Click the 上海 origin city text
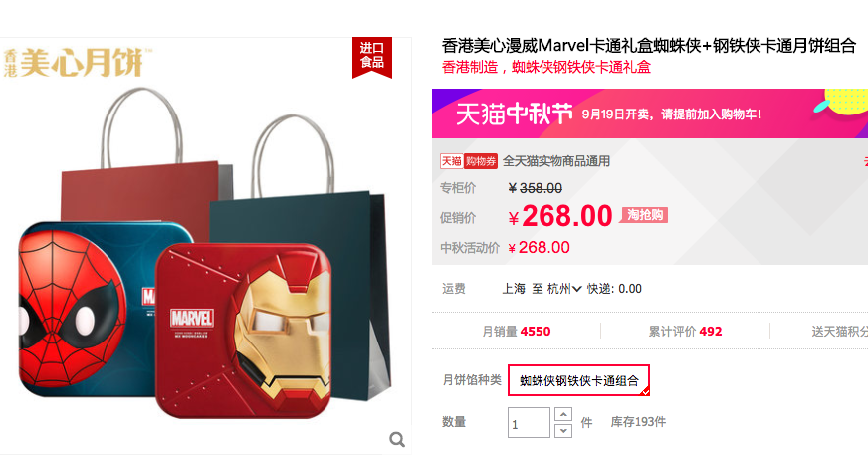 [514, 289]
